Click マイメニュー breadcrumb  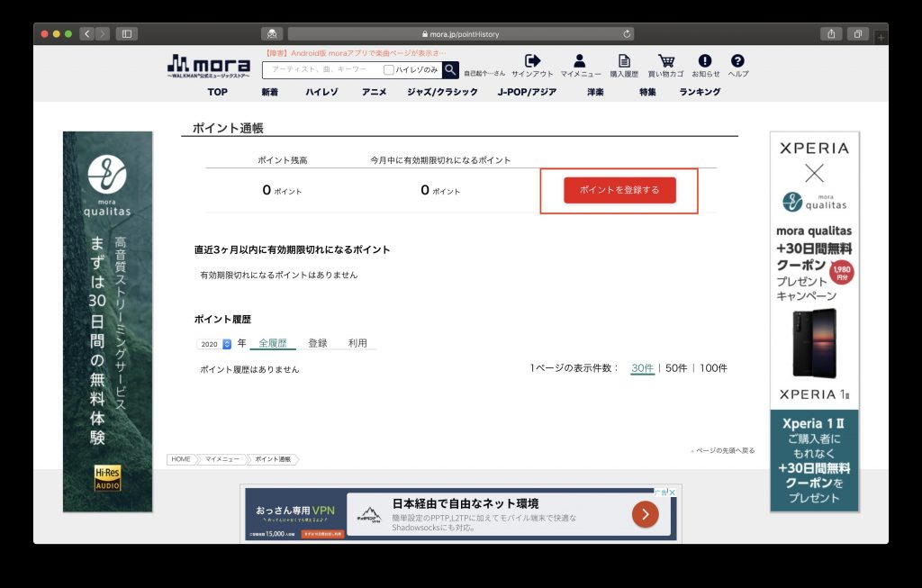[x=222, y=459]
